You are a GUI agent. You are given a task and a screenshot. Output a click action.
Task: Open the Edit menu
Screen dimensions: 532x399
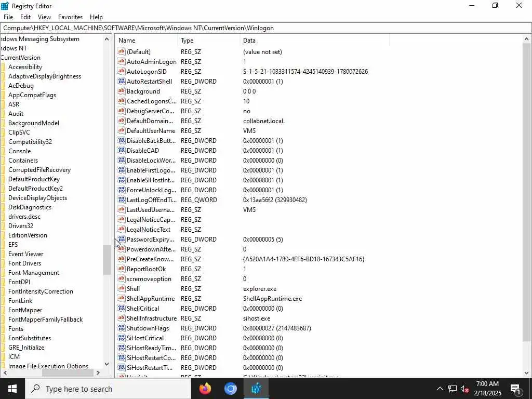click(25, 17)
